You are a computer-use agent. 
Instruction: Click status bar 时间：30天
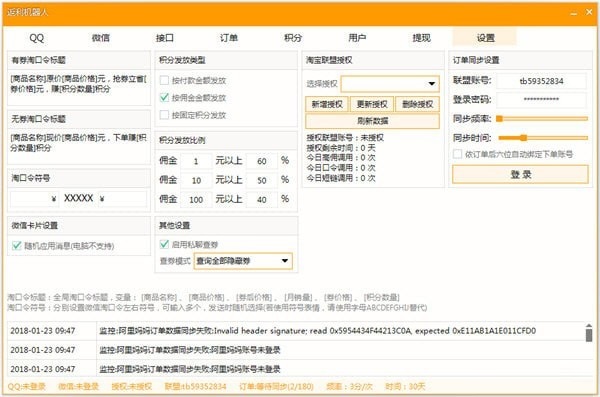405,387
